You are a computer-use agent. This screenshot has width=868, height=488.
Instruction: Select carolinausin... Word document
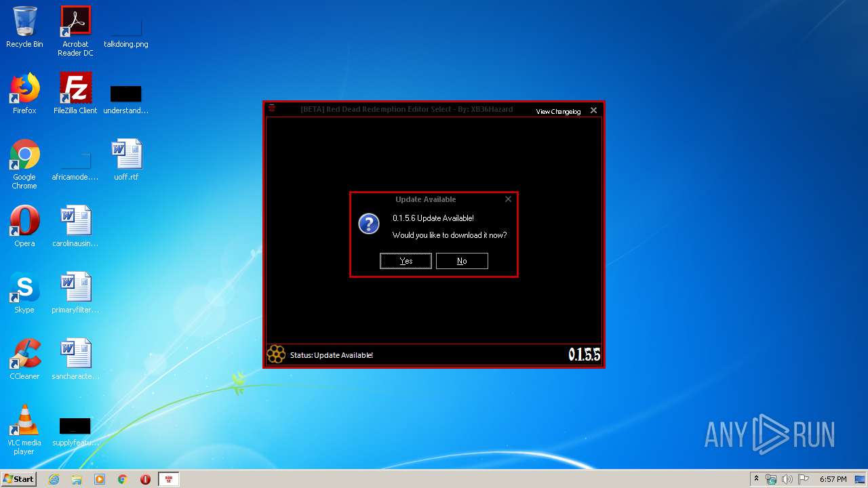click(75, 226)
